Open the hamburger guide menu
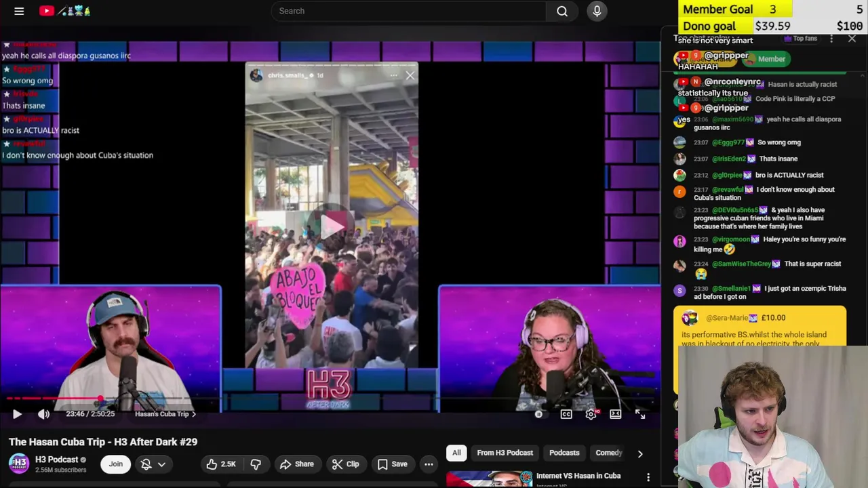The image size is (868, 488). [19, 11]
